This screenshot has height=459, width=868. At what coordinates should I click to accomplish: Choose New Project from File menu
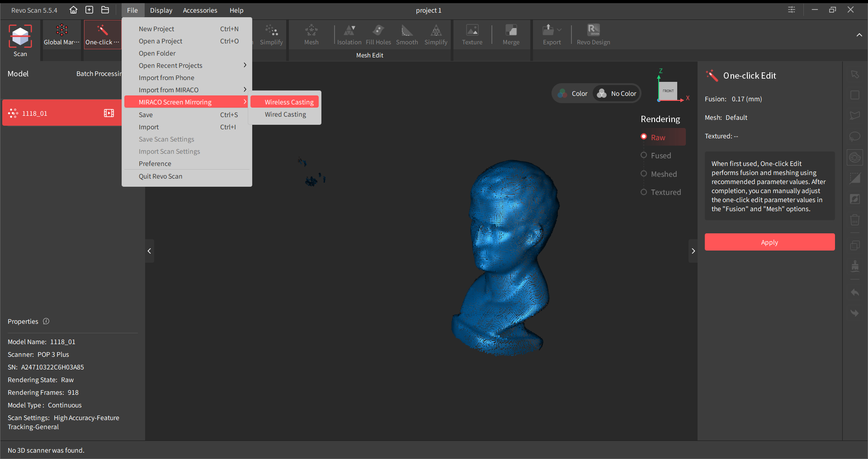187,28
